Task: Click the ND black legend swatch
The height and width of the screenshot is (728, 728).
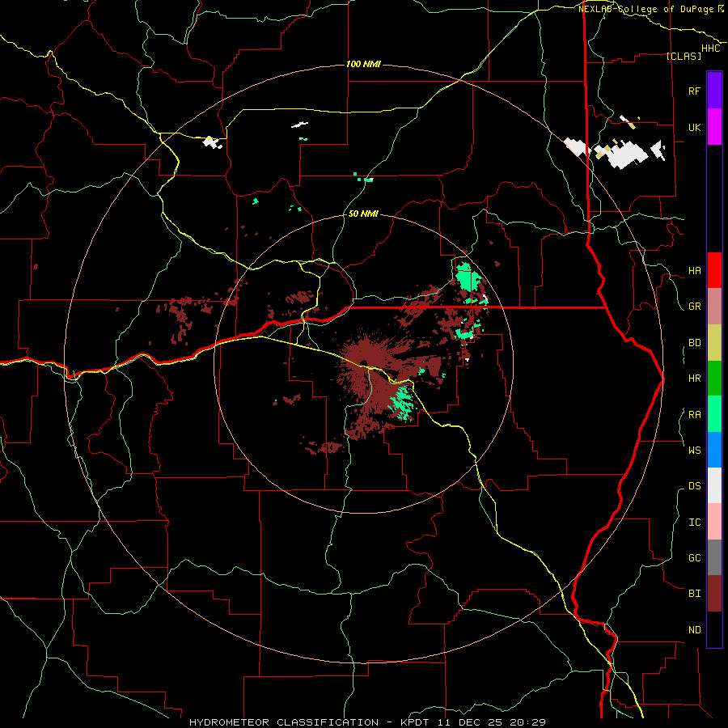Action: click(714, 629)
